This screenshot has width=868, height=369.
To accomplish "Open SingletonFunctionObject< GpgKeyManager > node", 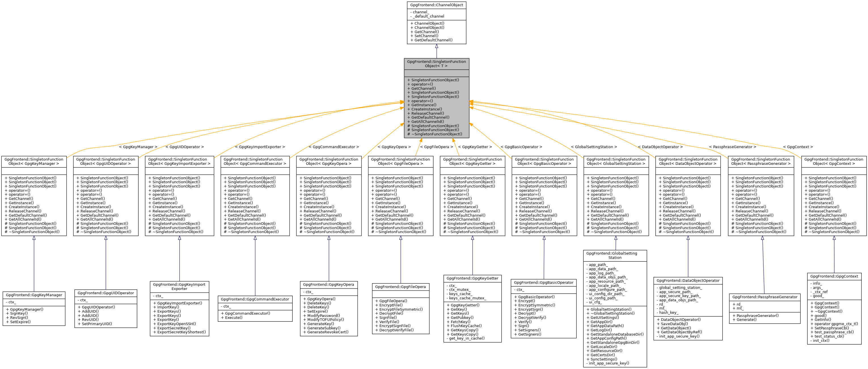I will coord(34,196).
